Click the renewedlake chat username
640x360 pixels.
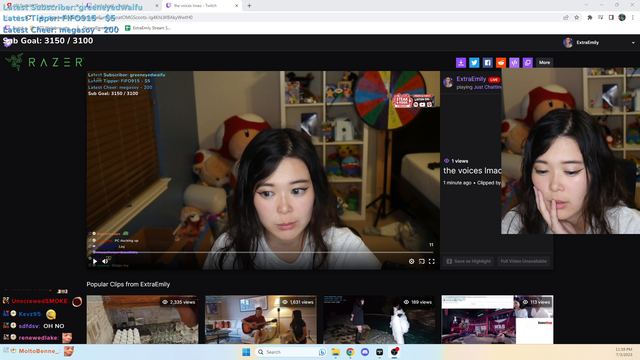38,338
